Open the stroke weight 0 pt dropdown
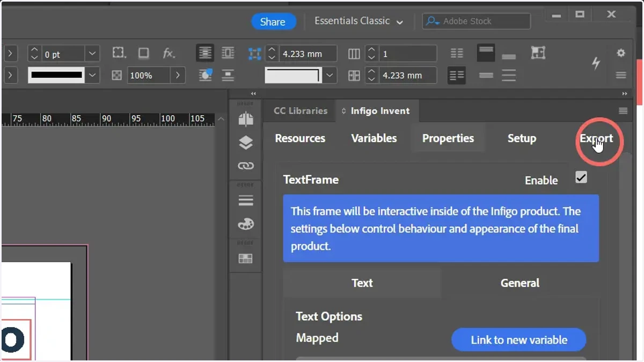Screen dimensions: 644x362 [x=92, y=54]
